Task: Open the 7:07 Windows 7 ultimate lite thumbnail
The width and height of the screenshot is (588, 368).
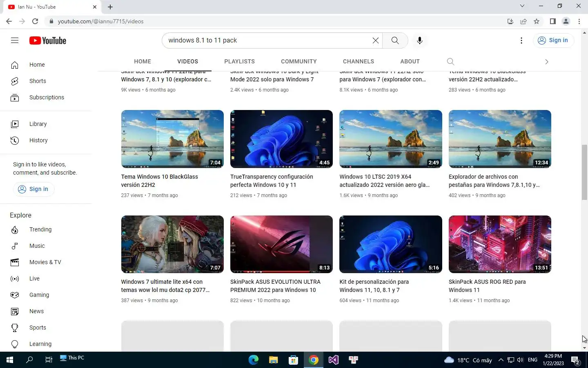Action: [172, 244]
